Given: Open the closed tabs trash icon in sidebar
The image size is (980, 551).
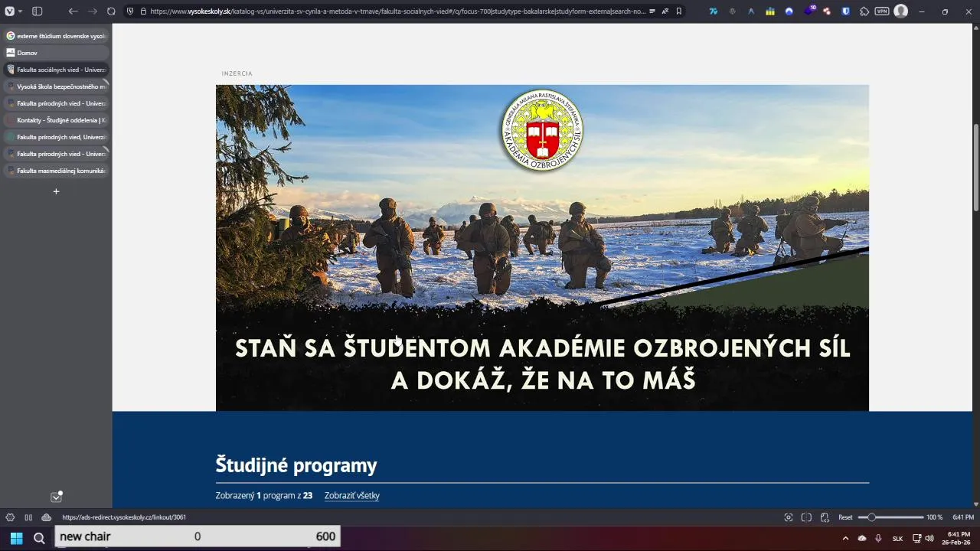Looking at the screenshot, I should tap(56, 497).
